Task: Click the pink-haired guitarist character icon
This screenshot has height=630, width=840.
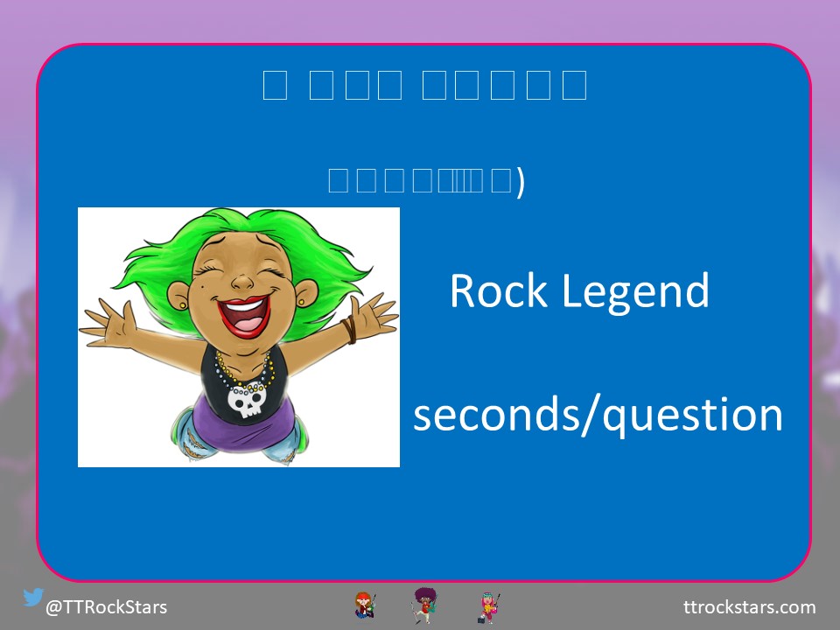Action: click(488, 607)
